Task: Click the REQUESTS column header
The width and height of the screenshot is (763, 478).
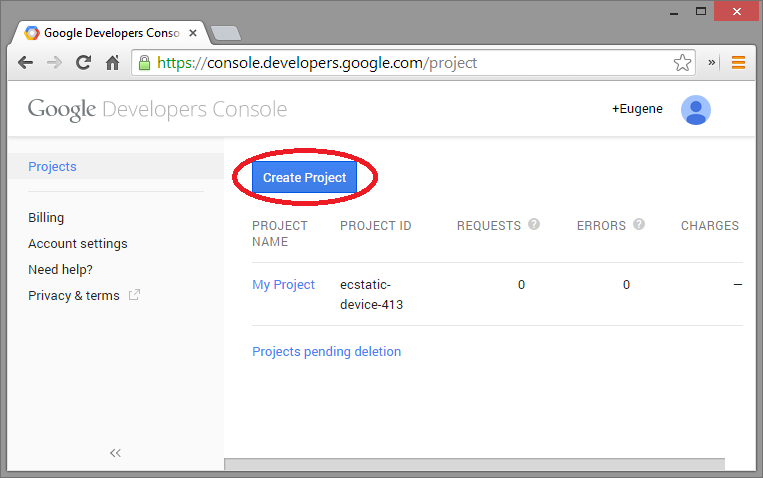Action: [489, 226]
